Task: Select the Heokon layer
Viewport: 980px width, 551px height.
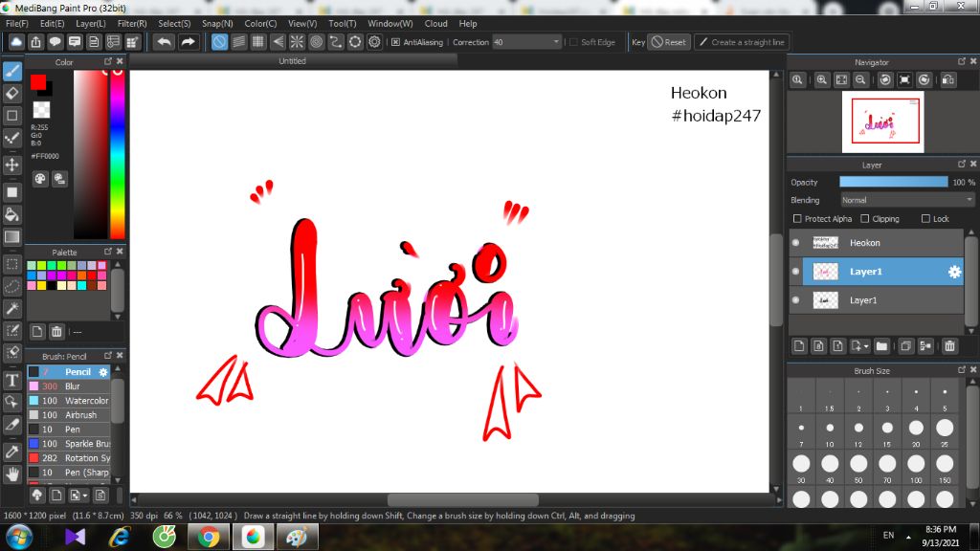Action: [x=877, y=243]
